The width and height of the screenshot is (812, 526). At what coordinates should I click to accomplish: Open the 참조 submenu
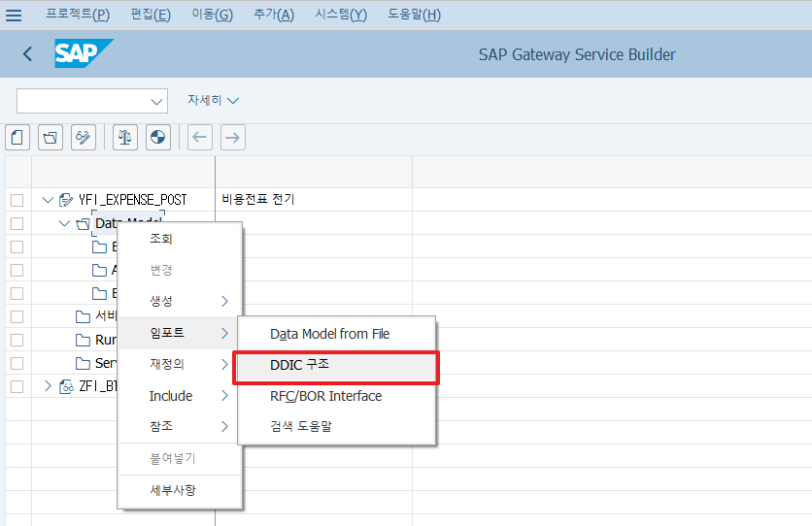tap(181, 426)
